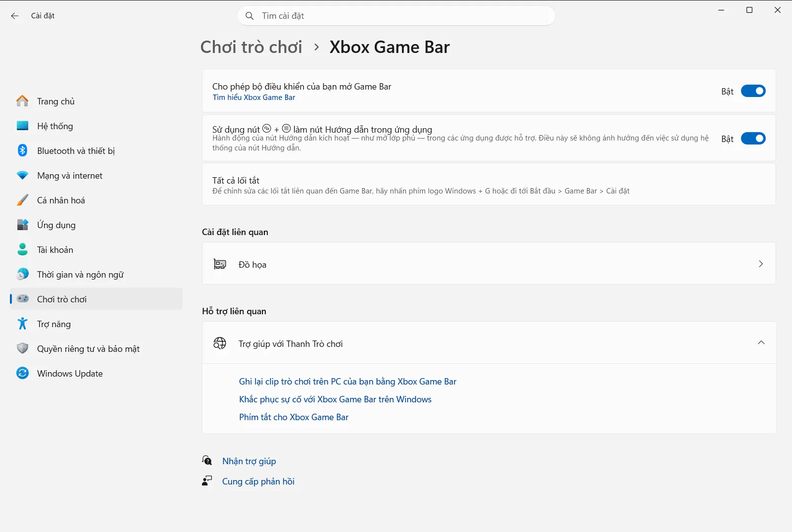Image resolution: width=792 pixels, height=532 pixels.
Task: Click Cung cấp phản hồi link
Action: 258,482
